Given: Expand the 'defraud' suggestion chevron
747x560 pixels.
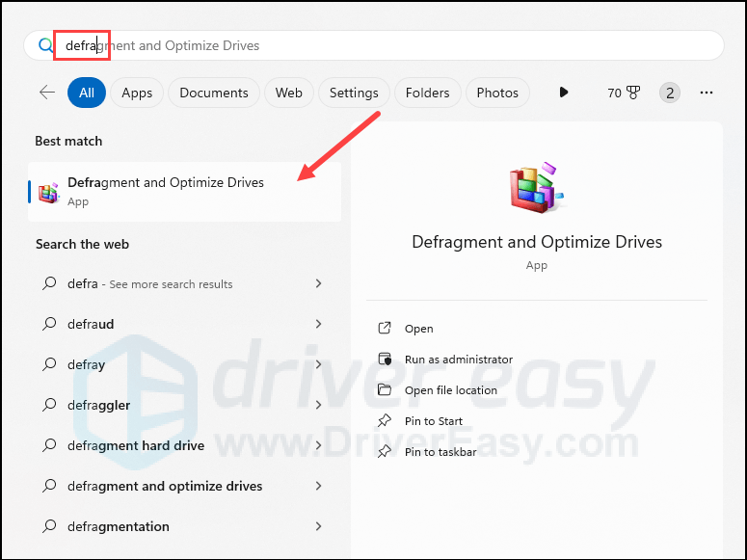Looking at the screenshot, I should (318, 324).
